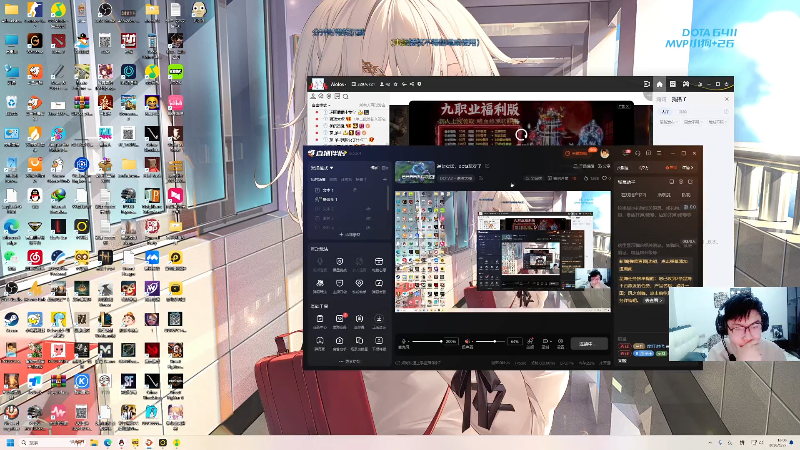Mute the microphone icon in the audio bar
Image resolution: width=800 pixels, height=450 pixels.
[404, 341]
